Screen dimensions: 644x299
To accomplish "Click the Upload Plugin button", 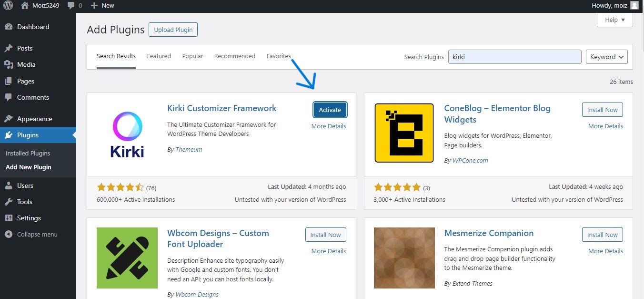I will point(173,30).
